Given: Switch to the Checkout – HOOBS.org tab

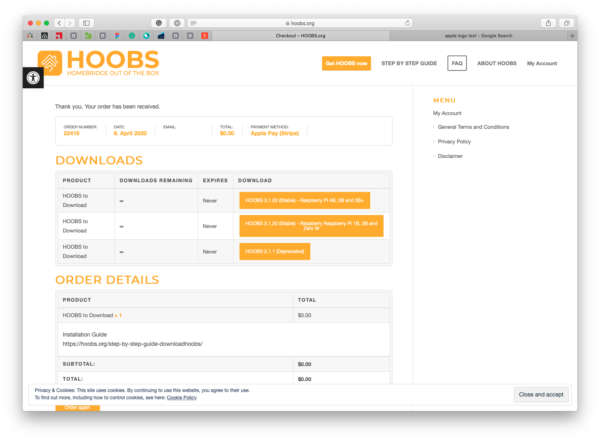Looking at the screenshot, I should tap(300, 36).
